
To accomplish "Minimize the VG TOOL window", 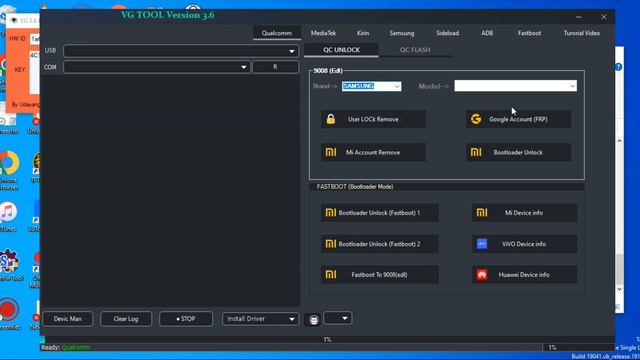I will (578, 17).
